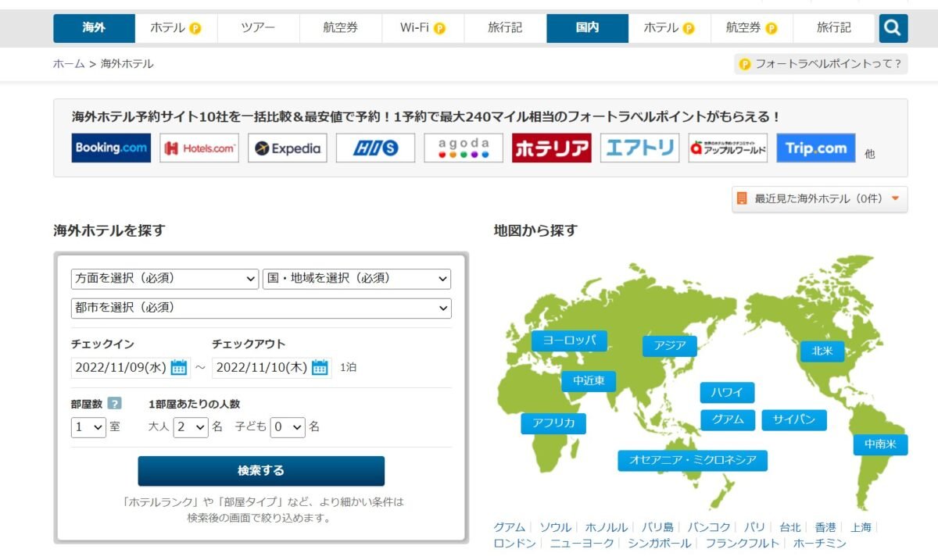938x560 pixels.
Task: Switch to the 国内 tab
Action: click(x=587, y=27)
